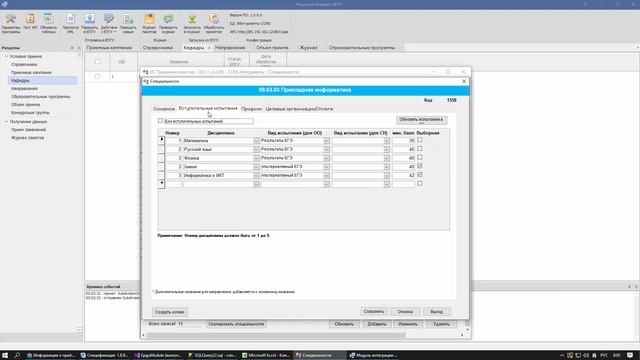Click Скопировать специальности button

click(236, 324)
